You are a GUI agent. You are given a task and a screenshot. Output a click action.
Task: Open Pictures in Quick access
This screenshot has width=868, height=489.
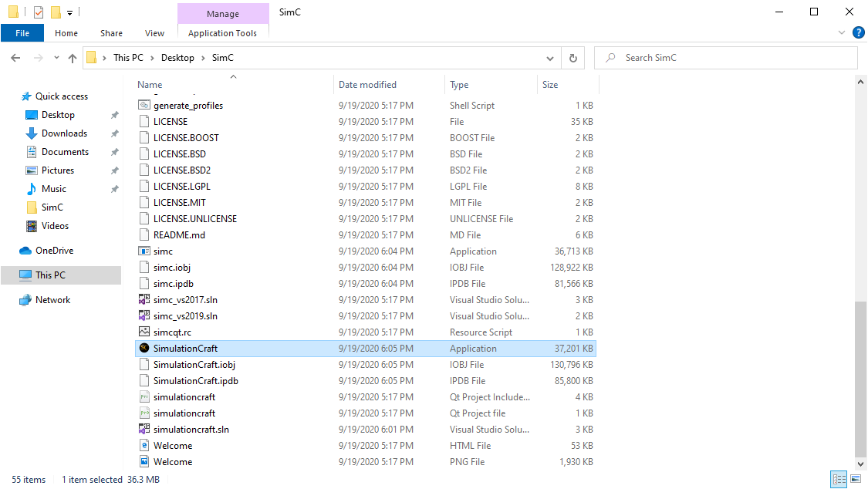click(58, 170)
